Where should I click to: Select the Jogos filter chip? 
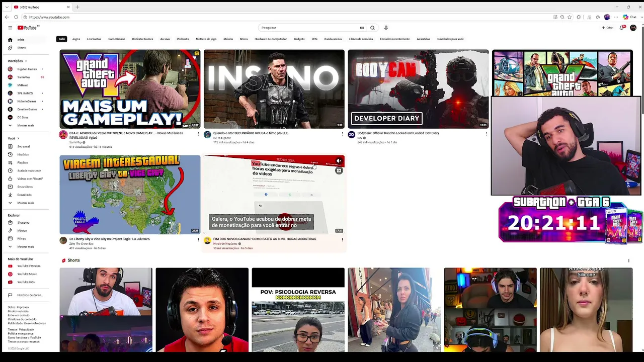(x=76, y=39)
